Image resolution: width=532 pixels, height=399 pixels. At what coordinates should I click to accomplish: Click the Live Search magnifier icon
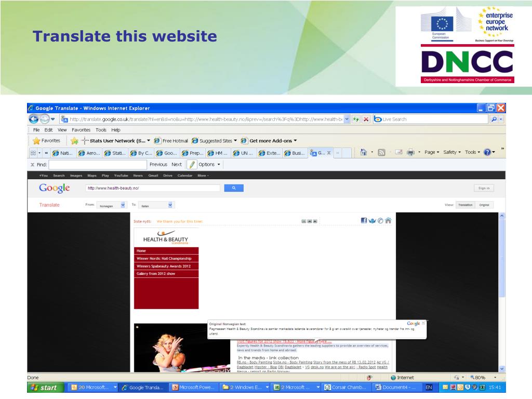pyautogui.click(x=494, y=119)
